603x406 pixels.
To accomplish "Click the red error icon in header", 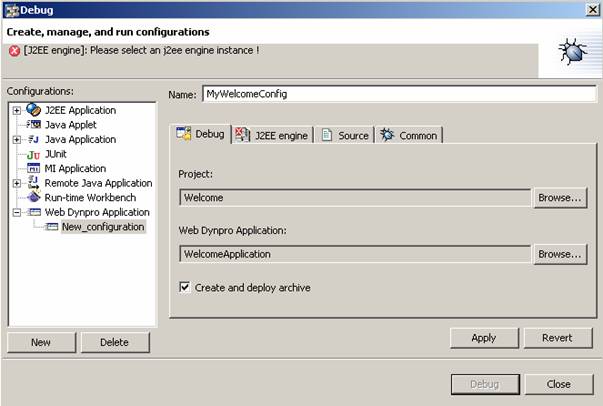I will (x=14, y=50).
